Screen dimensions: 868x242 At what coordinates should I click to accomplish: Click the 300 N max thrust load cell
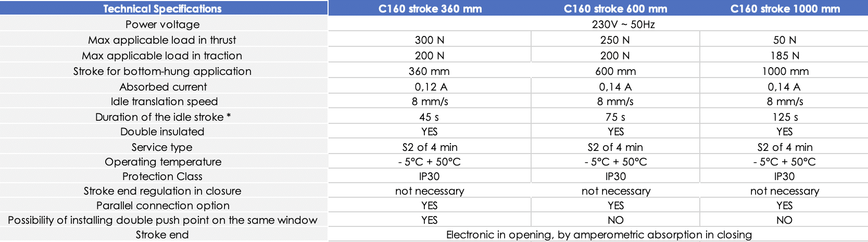coord(430,40)
